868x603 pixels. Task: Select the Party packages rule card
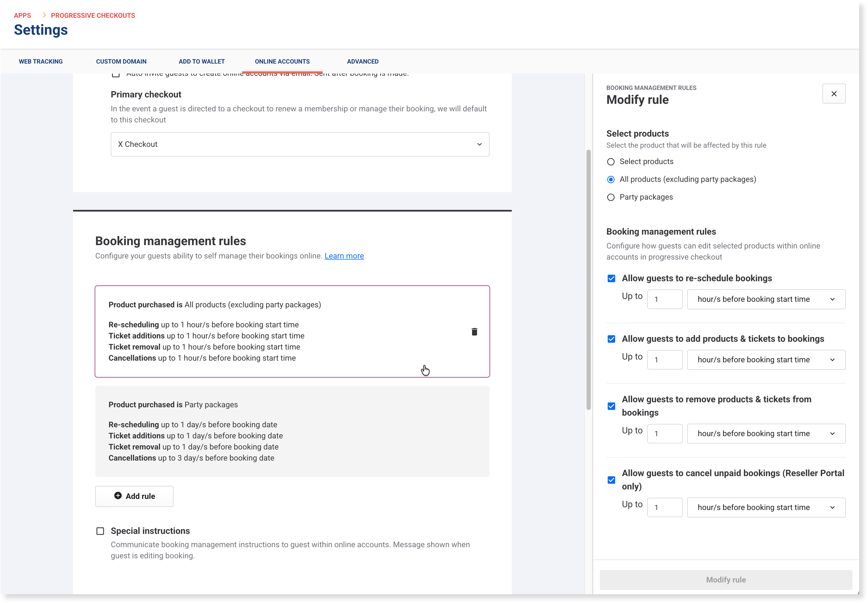click(x=292, y=431)
